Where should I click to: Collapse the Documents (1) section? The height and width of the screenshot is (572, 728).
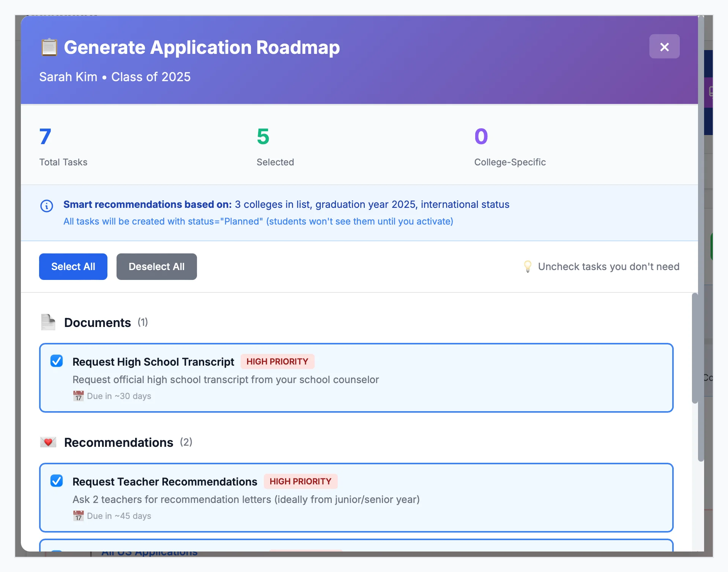point(97,322)
